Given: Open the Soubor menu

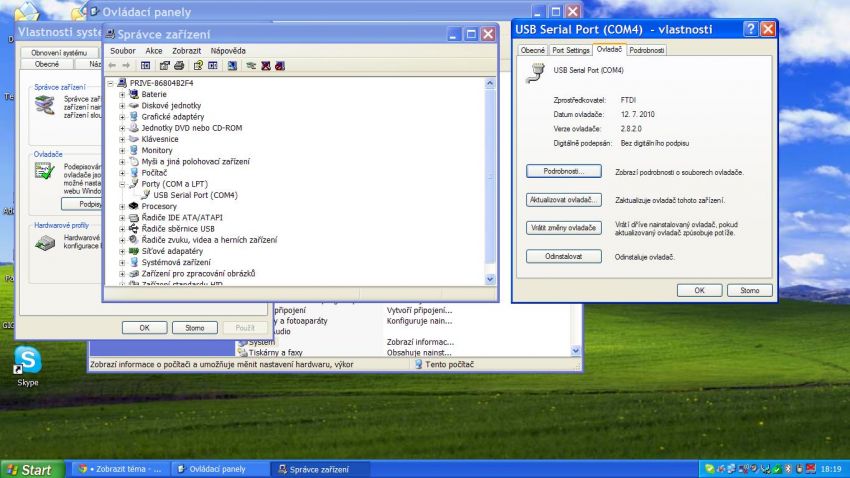Looking at the screenshot, I should 123,51.
